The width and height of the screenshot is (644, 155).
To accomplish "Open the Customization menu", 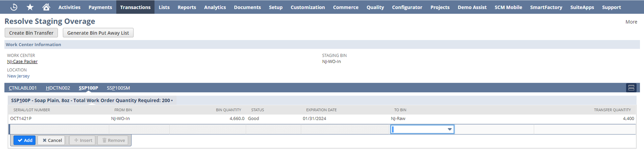I will (x=308, y=7).
